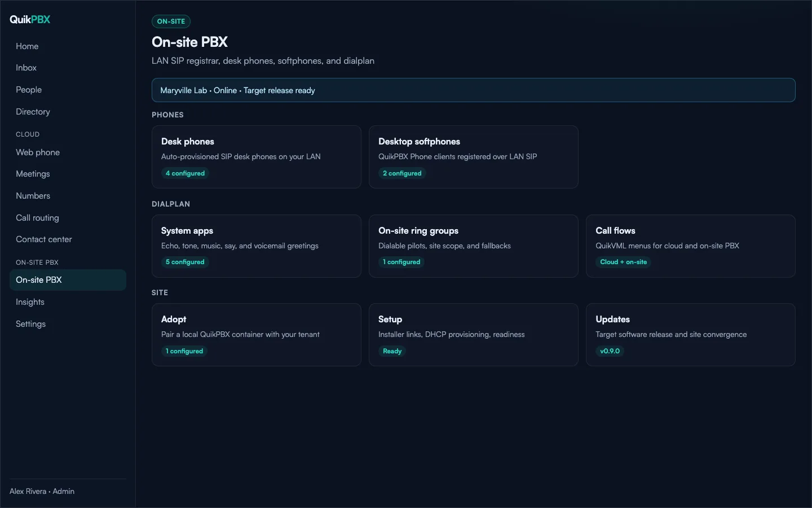Click the PHONES section label
Screen dimensions: 812x508
click(167, 115)
